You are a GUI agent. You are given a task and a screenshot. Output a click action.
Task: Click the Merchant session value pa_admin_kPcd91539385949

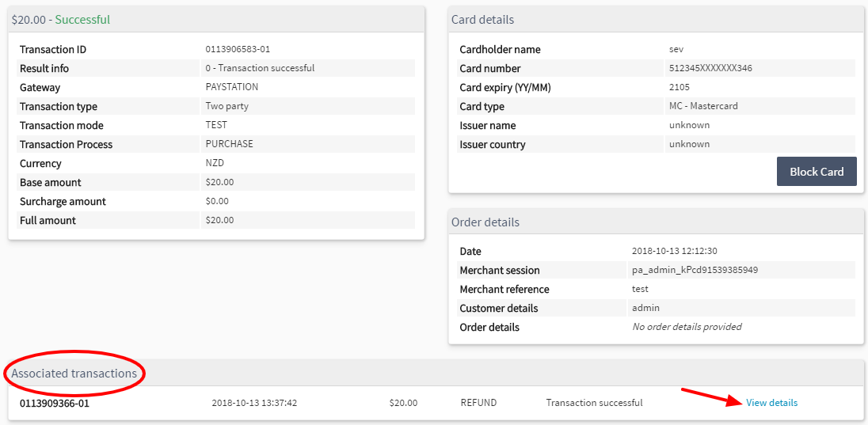[695, 271]
